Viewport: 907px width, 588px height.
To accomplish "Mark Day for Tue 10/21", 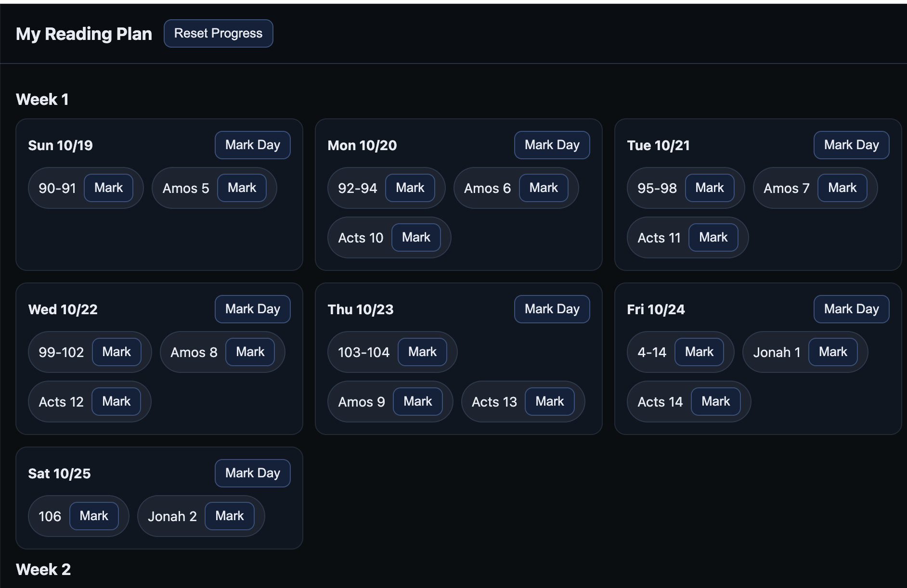I will click(852, 145).
